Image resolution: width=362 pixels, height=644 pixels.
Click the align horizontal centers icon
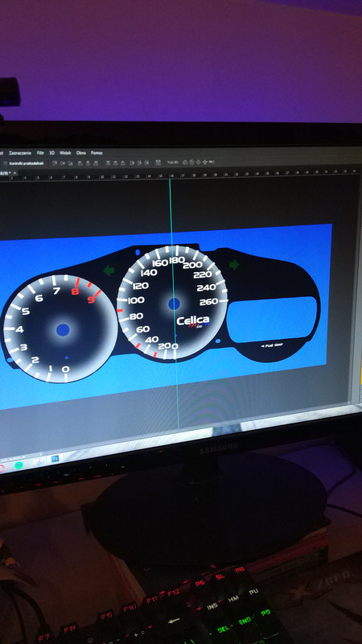pyautogui.click(x=88, y=163)
